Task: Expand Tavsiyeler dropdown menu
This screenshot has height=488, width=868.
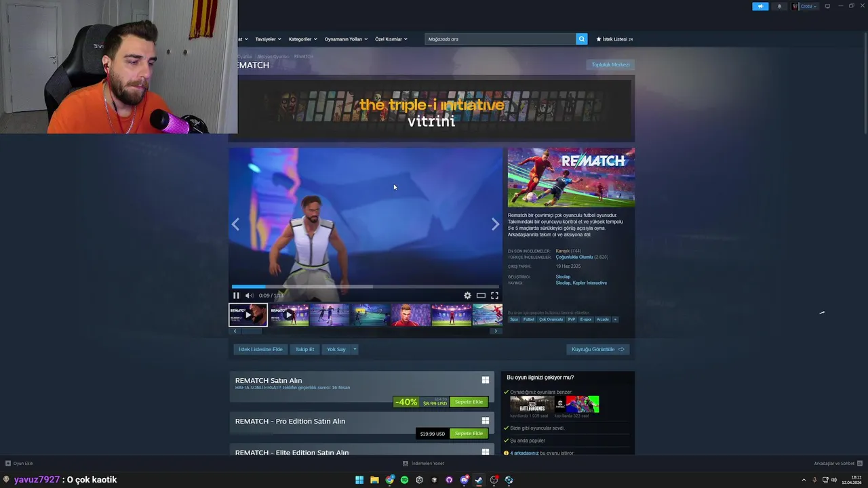Action: (x=268, y=39)
